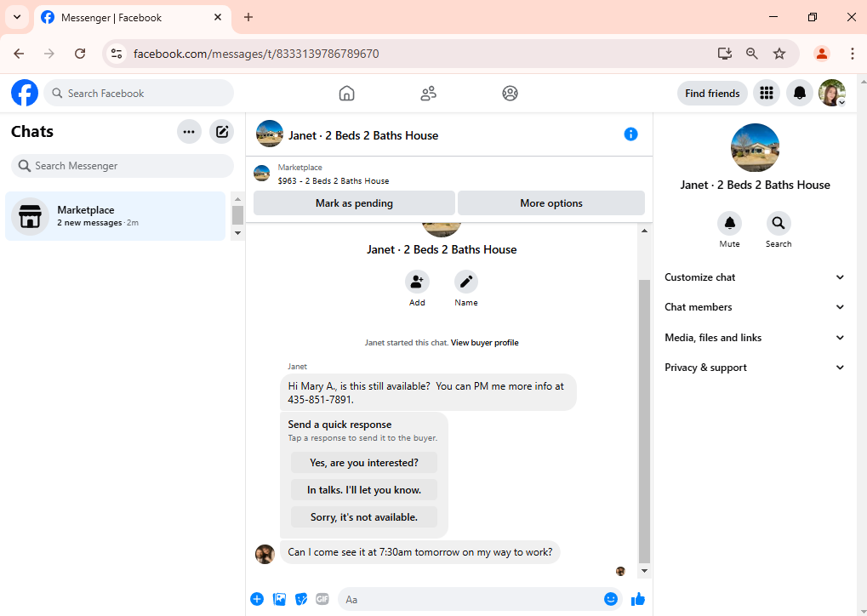The height and width of the screenshot is (616, 867).
Task: Click the '$963 - 2 Beds 2 Baths House' listing text
Action: click(334, 181)
